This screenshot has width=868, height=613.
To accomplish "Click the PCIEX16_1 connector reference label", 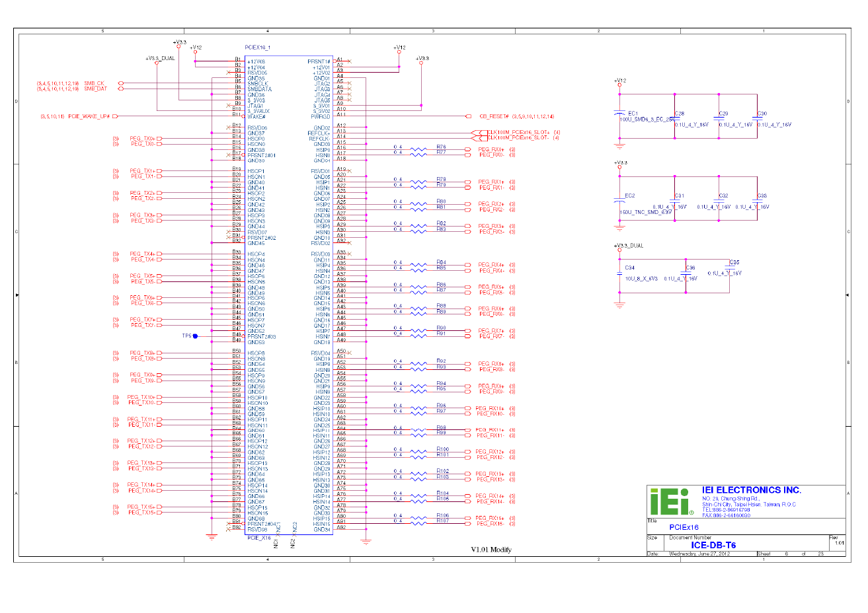I will 258,48.
